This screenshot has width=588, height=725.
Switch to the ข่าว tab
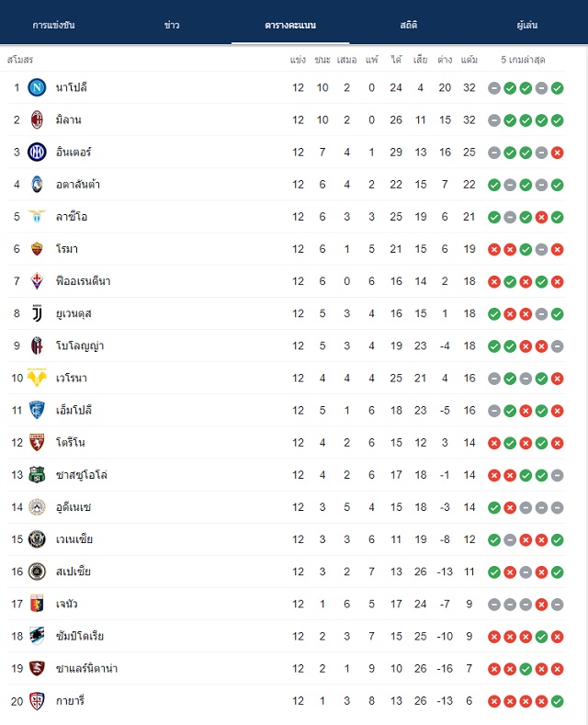click(172, 25)
